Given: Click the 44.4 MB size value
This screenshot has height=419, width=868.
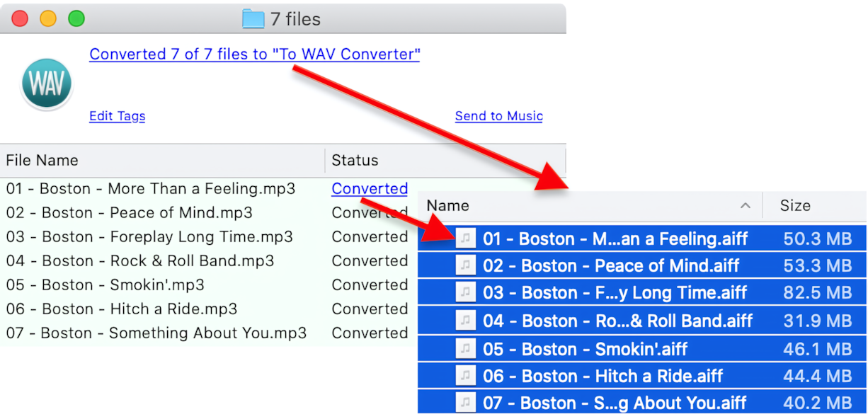Looking at the screenshot, I should point(817,377).
